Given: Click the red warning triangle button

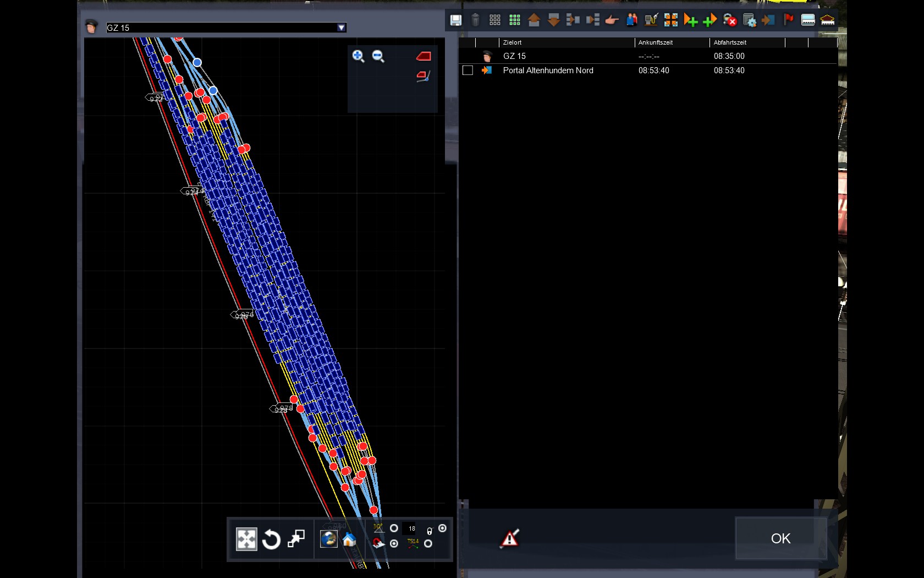Looking at the screenshot, I should click(510, 538).
